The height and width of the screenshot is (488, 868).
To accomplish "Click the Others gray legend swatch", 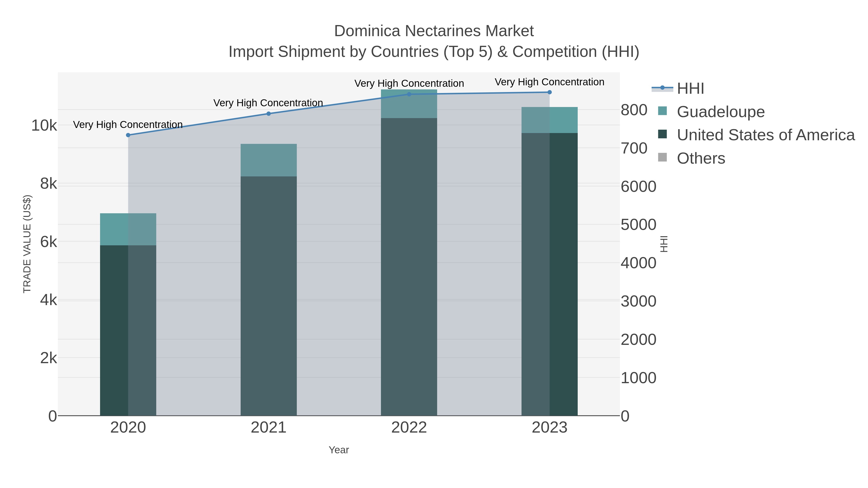I will point(663,157).
